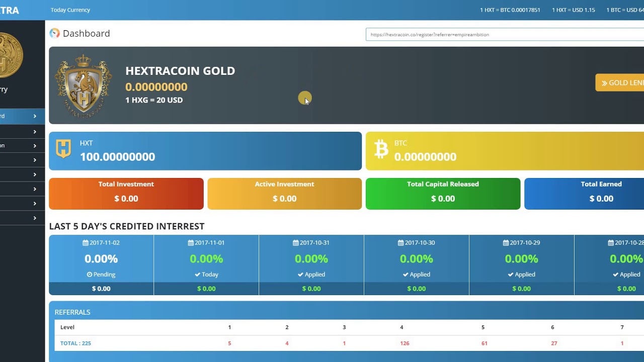This screenshot has height=362, width=644.
Task: Click calendar icon beside 2017-10-30
Action: pyautogui.click(x=401, y=243)
